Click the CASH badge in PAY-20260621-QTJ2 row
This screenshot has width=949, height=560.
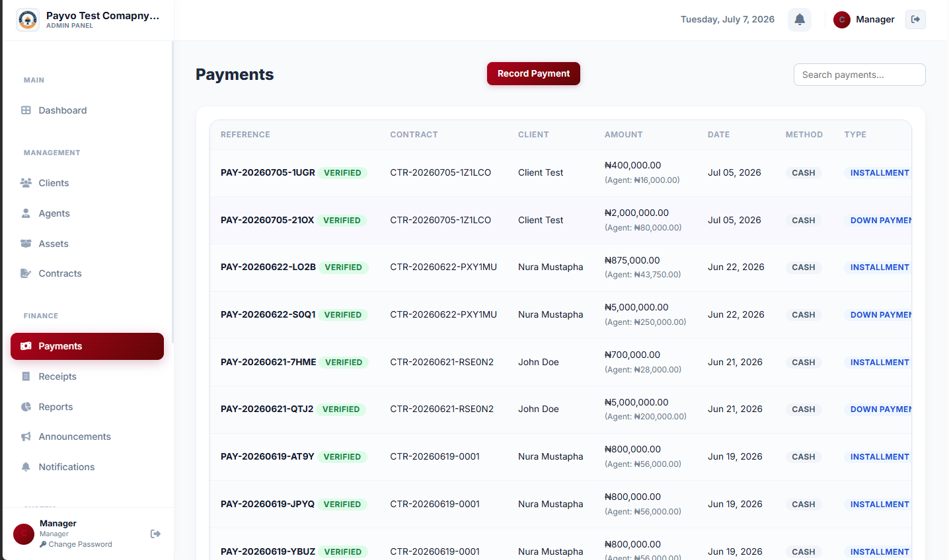[804, 409]
